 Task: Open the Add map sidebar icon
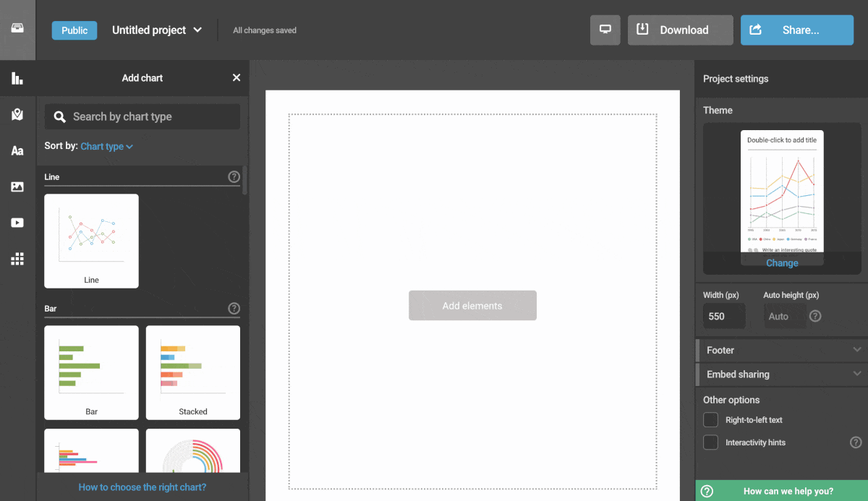17,115
